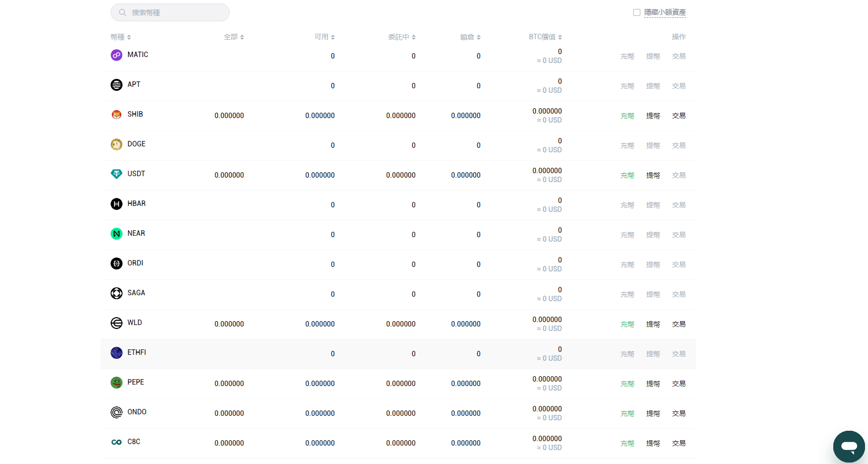This screenshot has width=868, height=464.
Task: Click the WLD coin icon
Action: (116, 323)
